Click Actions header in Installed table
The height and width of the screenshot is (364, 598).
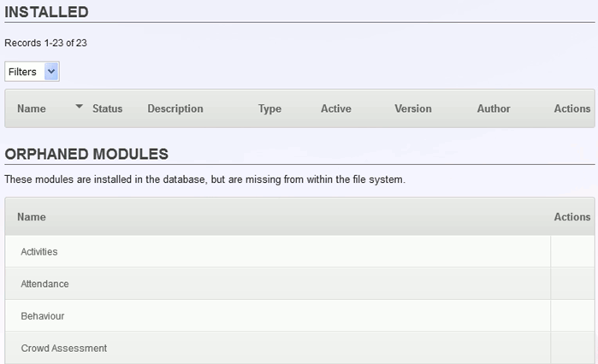(572, 109)
